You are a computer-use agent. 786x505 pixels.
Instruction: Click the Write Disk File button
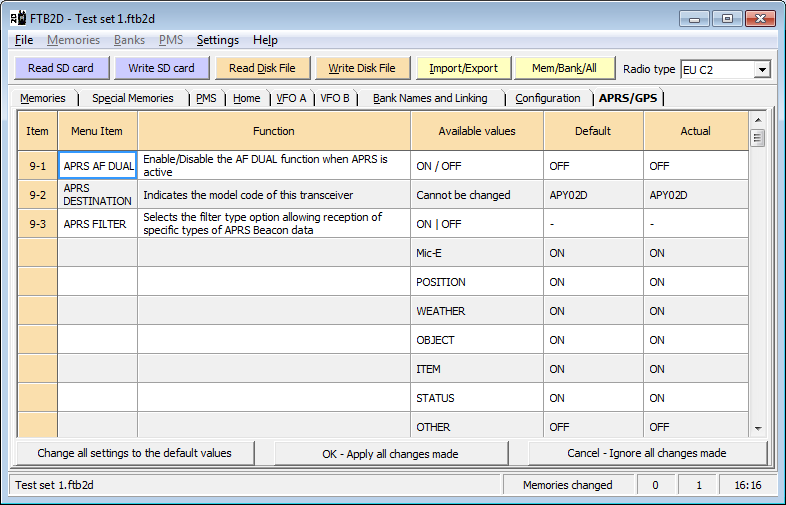[x=362, y=68]
